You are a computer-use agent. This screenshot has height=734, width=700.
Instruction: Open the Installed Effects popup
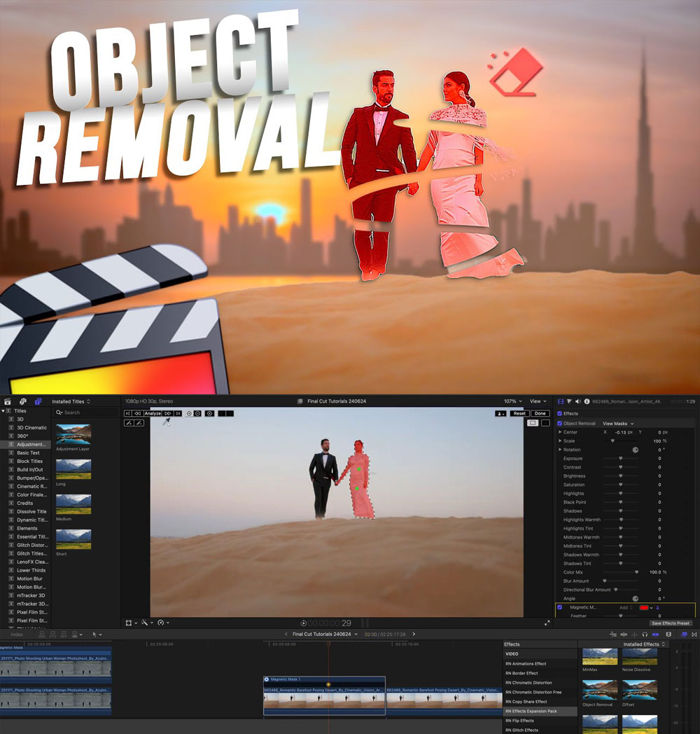[x=644, y=644]
